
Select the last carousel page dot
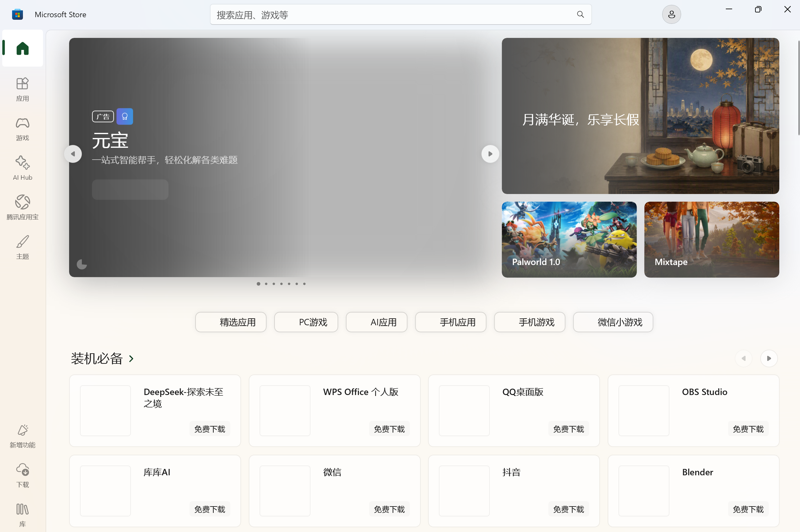click(x=304, y=284)
